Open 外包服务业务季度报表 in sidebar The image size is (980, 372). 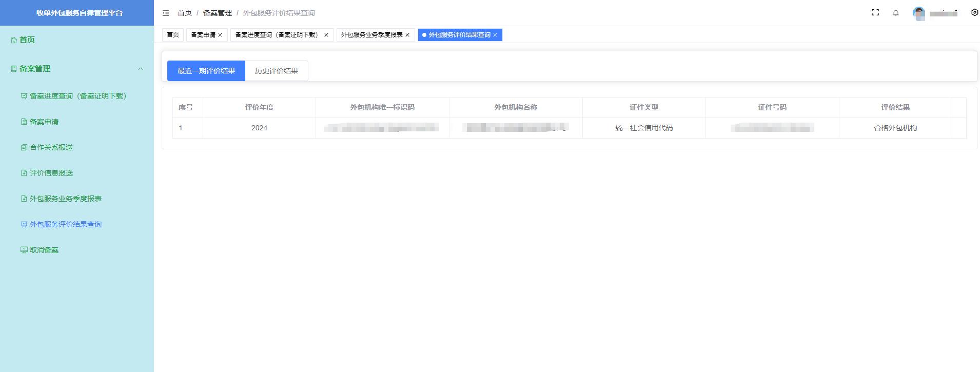[x=65, y=199]
